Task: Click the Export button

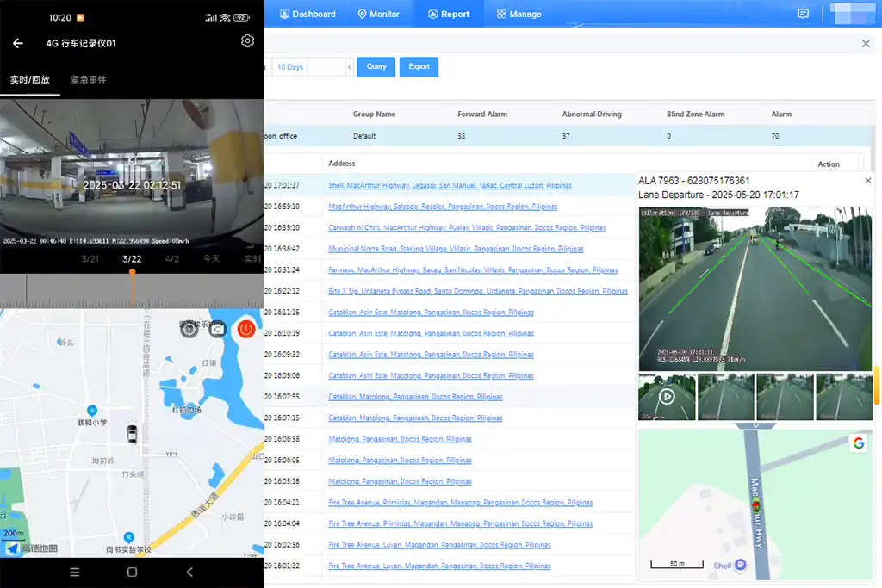Action: 419,67
